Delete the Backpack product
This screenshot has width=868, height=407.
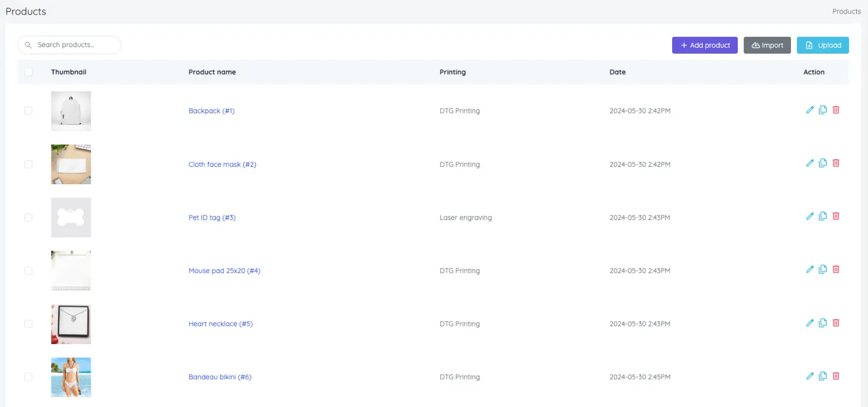(x=836, y=110)
